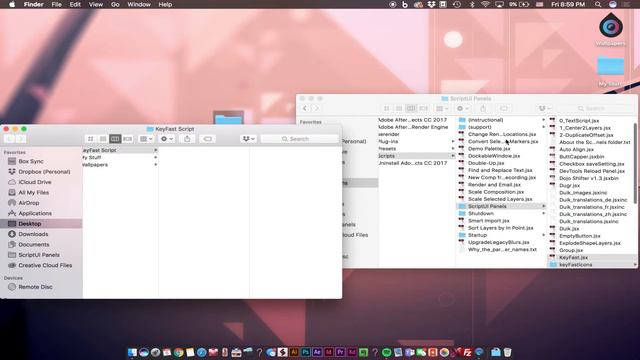Screen dimensions: 640x360
Task: Open Creative Cloud Files in the sidebar
Action: [45, 265]
